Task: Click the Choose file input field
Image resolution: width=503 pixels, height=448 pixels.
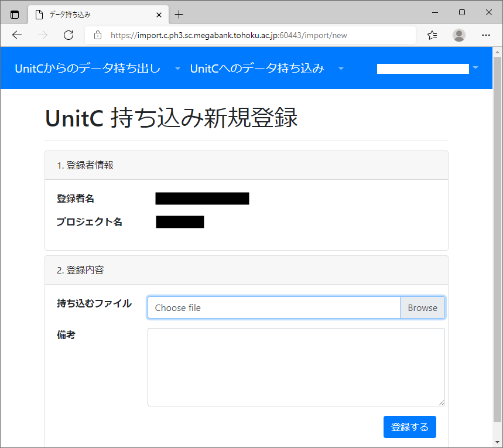Action: pyautogui.click(x=273, y=308)
